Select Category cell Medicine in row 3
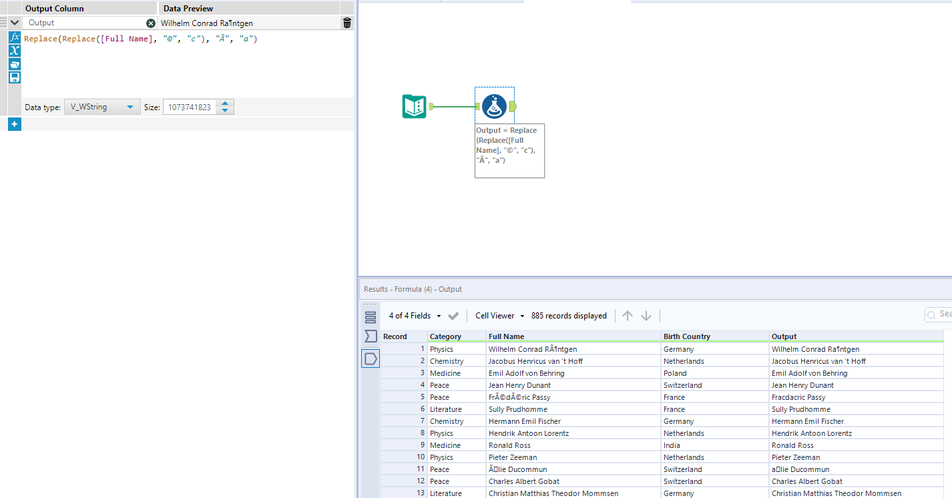952x498 pixels. tap(456, 373)
